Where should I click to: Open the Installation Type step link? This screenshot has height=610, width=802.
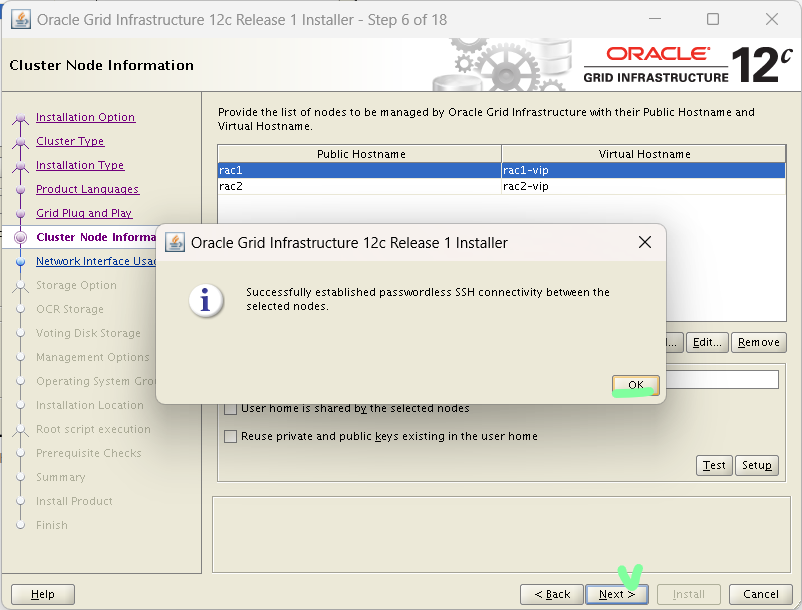pyautogui.click(x=80, y=165)
